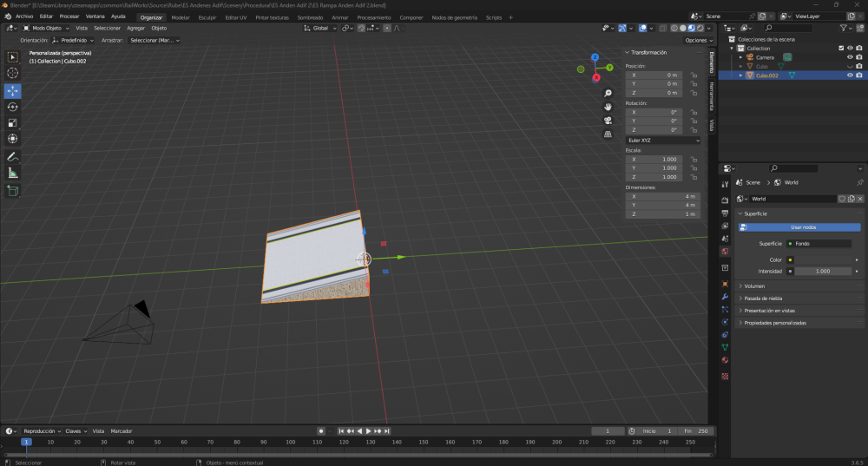
Task: Select the Measure ruler tool
Action: tap(13, 173)
